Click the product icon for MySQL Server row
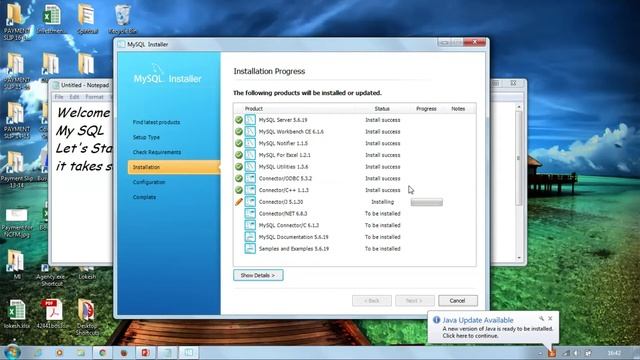Screen dimensions: 640x360 point(250,120)
